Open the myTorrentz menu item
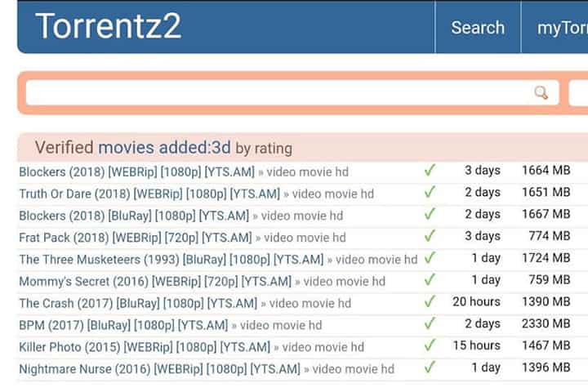588x392 pixels. click(x=562, y=28)
